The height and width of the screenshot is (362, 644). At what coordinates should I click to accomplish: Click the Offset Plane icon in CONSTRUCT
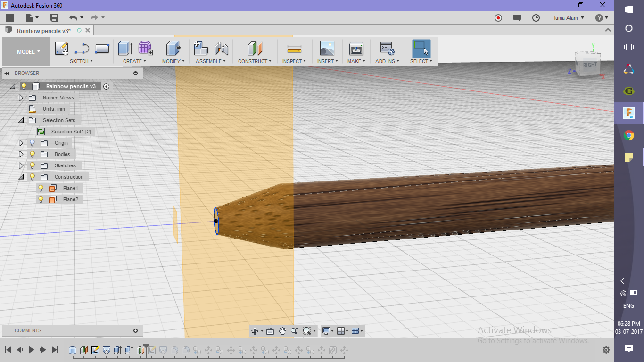(255, 49)
